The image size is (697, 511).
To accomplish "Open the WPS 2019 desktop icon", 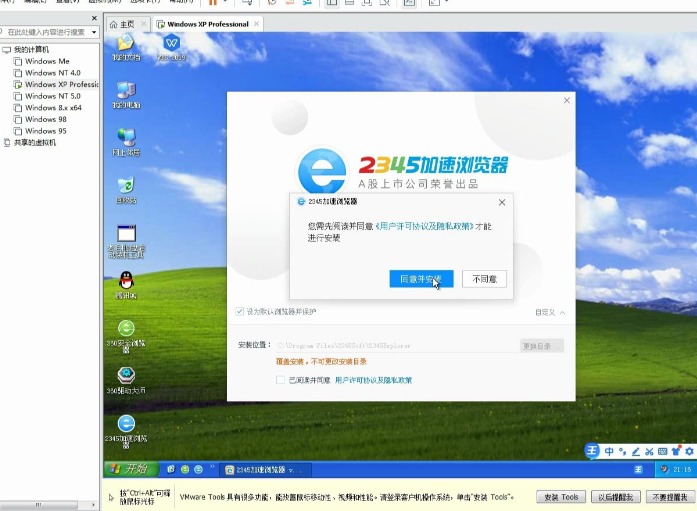I will (x=172, y=47).
